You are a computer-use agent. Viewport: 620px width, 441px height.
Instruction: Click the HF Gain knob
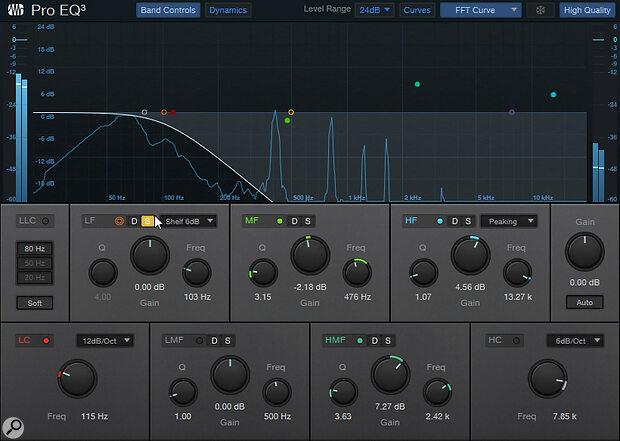pyautogui.click(x=470, y=255)
